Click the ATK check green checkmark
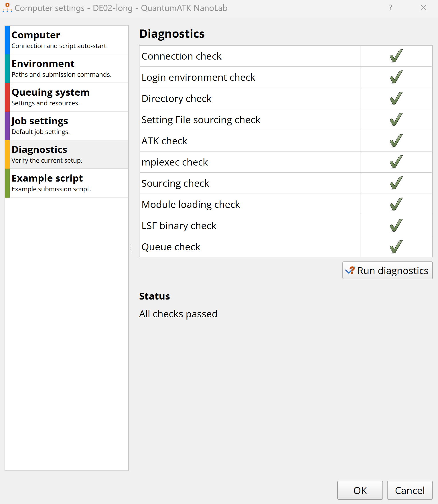Viewport: 438px width, 504px height. pyautogui.click(x=396, y=141)
